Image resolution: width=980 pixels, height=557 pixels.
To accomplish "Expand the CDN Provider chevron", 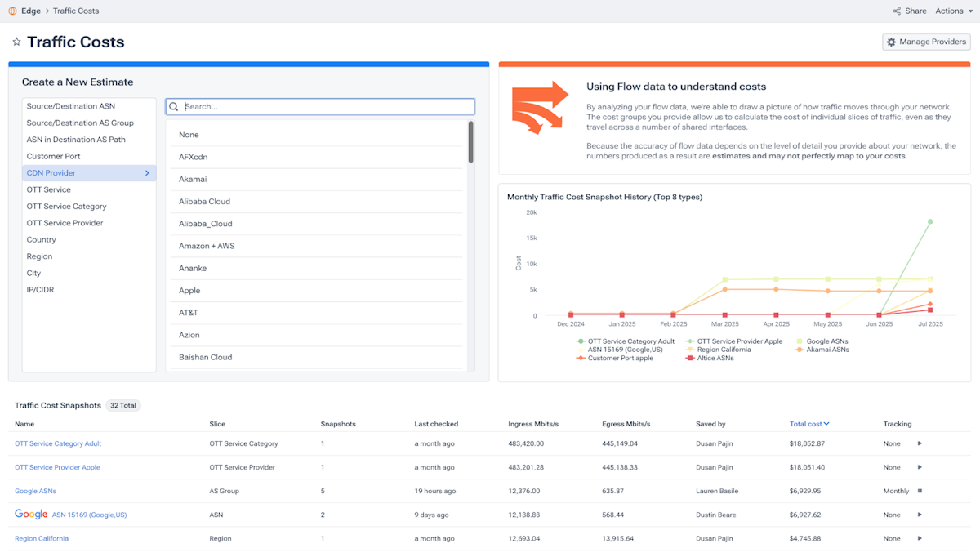I will tap(149, 172).
